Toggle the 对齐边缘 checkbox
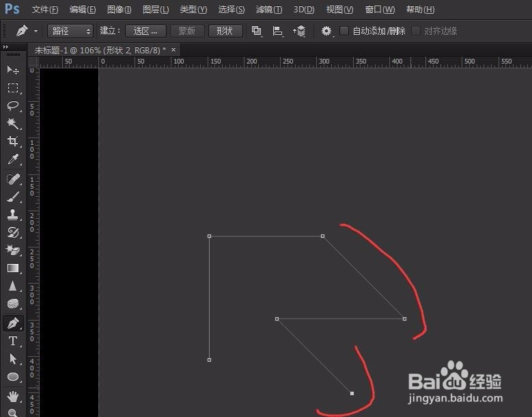 (x=415, y=31)
